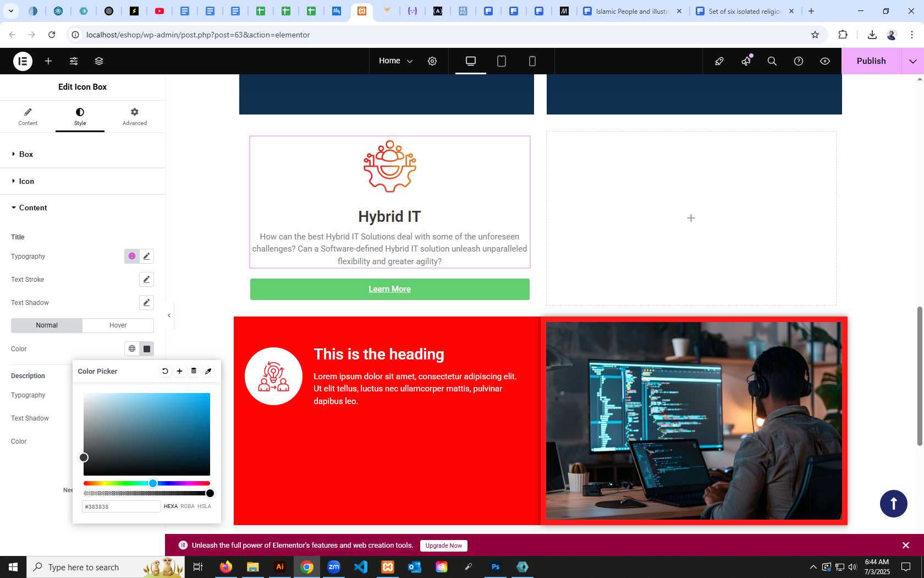Open a new browser tab
This screenshot has height=578, width=924.
[811, 11]
